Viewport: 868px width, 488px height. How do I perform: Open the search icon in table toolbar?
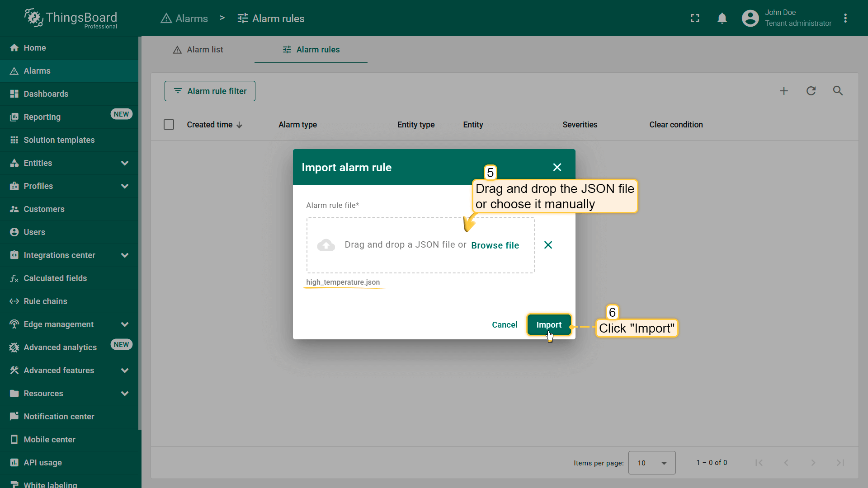(x=838, y=91)
